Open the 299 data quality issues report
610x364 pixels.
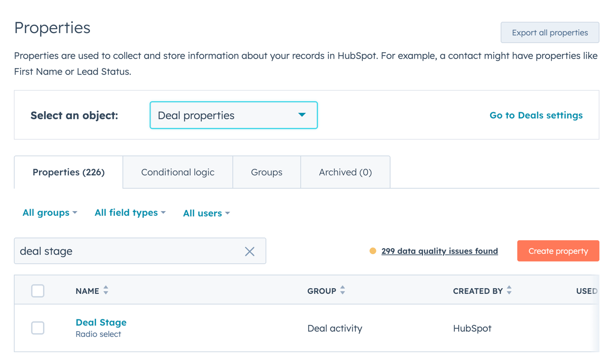(x=439, y=251)
